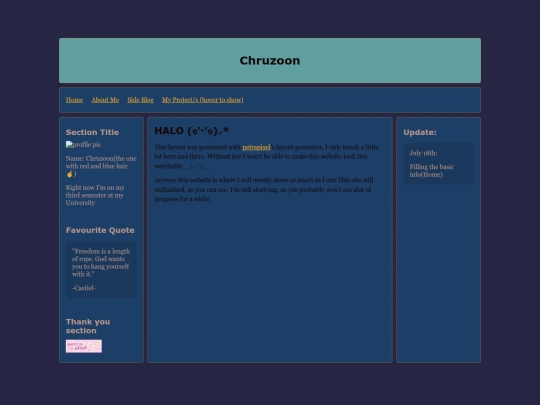The height and width of the screenshot is (405, 540).
Task: Click the '-Castiel-' quote attribution
Action: click(x=84, y=288)
